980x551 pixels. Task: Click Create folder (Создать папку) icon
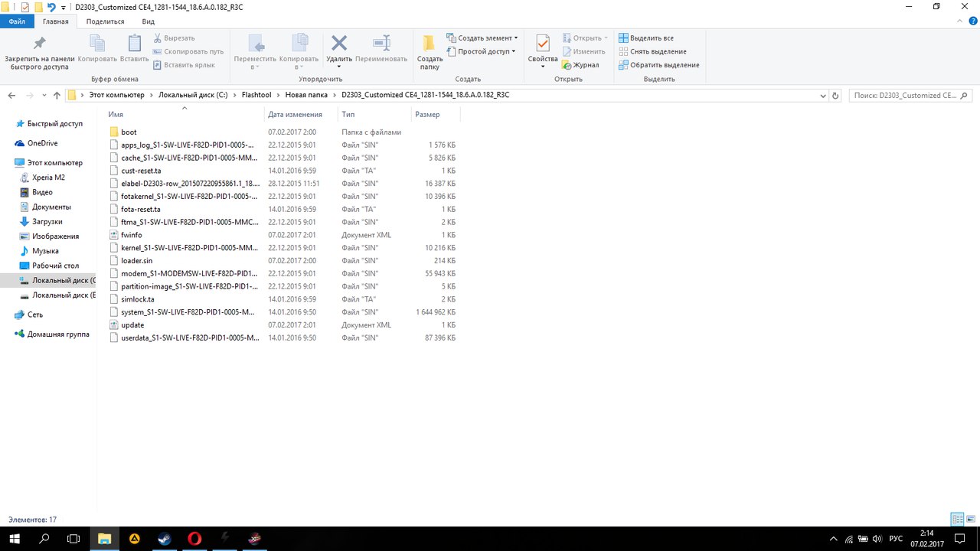click(x=430, y=44)
